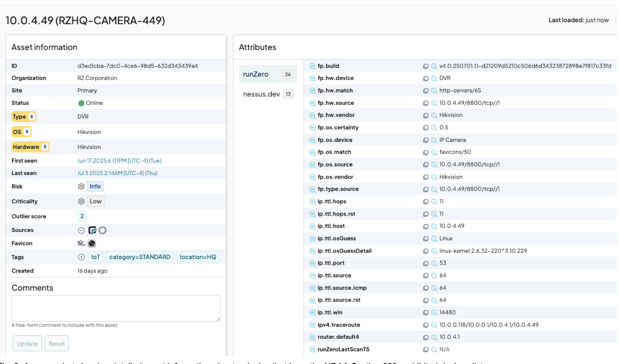Click the gear icon beside Risk Info
619x364 pixels.
click(81, 186)
